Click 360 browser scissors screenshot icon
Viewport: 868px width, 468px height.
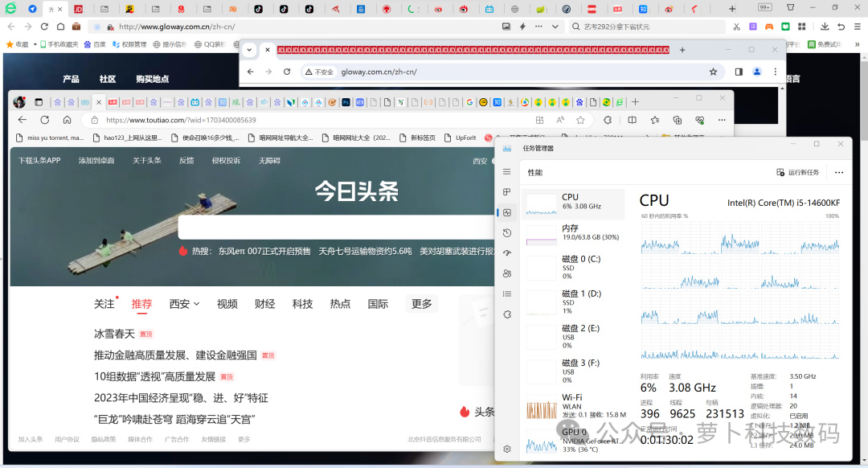click(736, 27)
